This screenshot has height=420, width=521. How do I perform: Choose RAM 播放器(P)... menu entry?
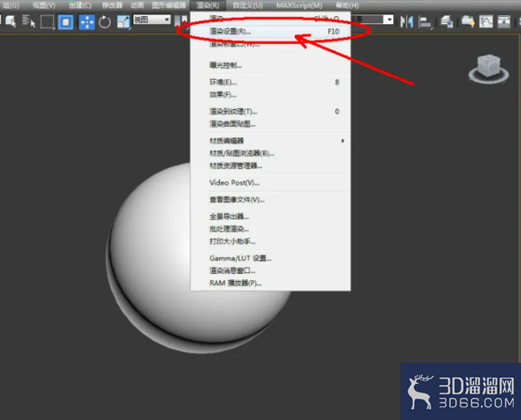point(270,283)
